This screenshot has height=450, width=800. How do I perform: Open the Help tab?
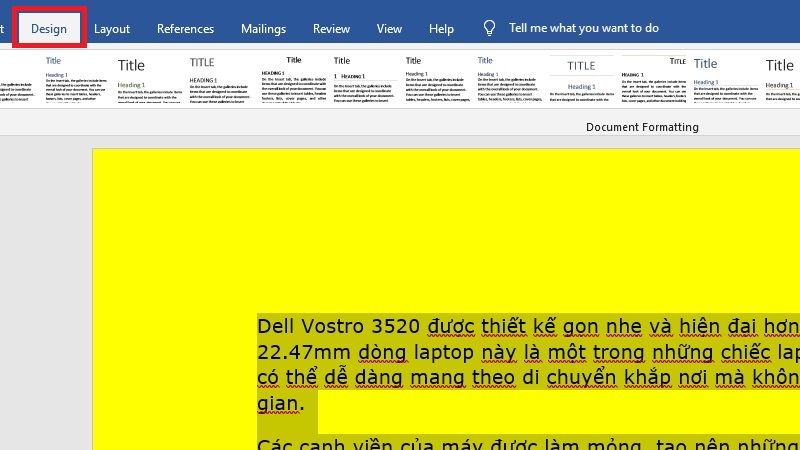coord(441,29)
